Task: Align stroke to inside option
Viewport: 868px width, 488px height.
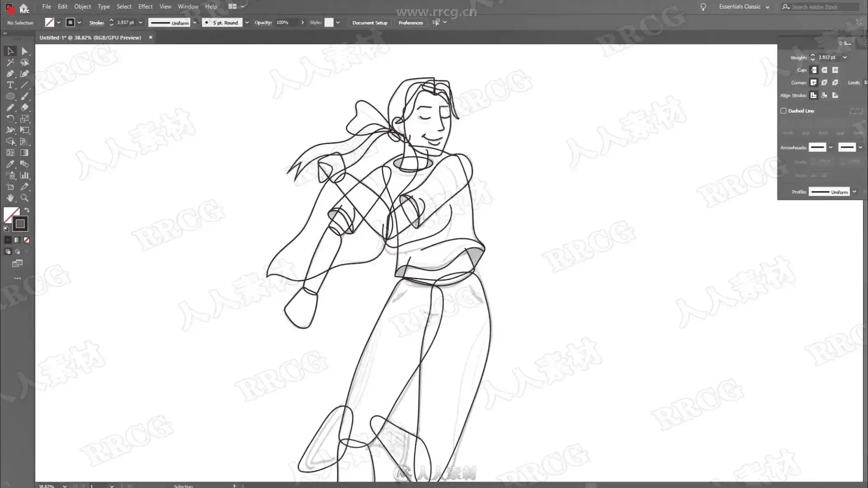Action: coord(824,95)
